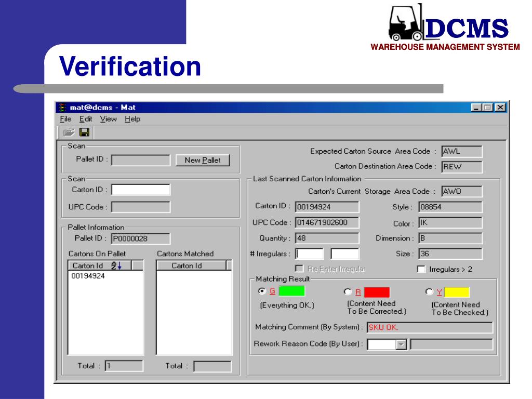Click the yellow color swatch
532x399 pixels.
(457, 292)
